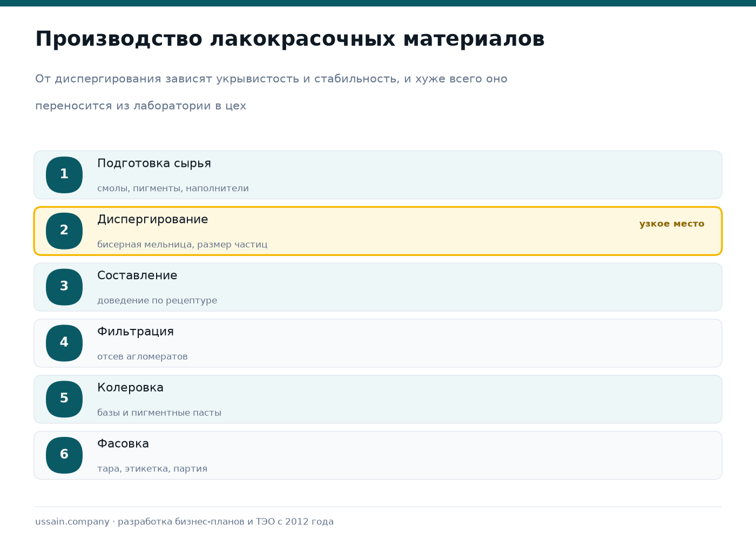Click the step title "Колеровка"
The image size is (756, 540).
point(130,388)
